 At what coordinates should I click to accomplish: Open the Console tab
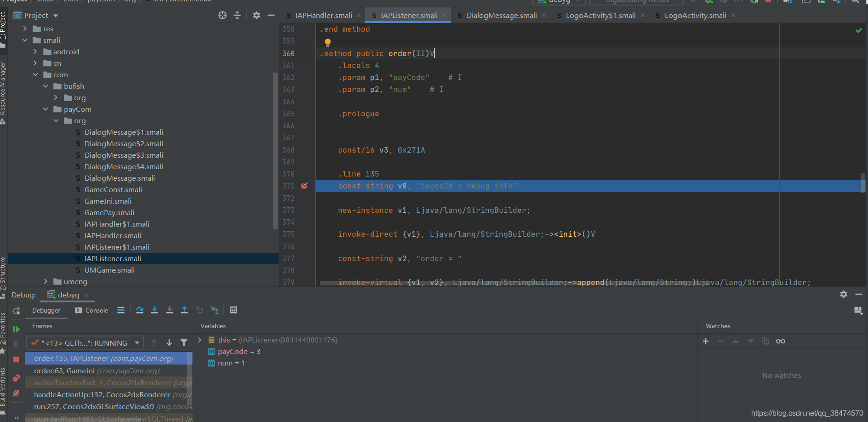pos(91,310)
